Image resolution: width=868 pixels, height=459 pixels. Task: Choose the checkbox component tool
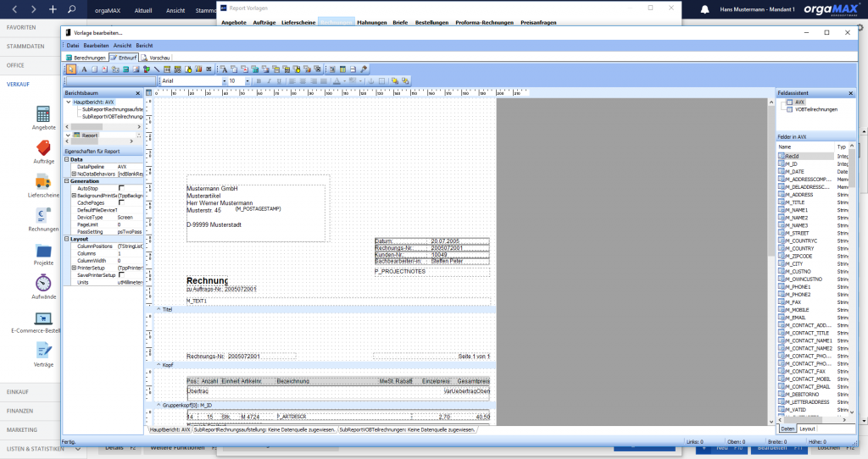coord(209,69)
